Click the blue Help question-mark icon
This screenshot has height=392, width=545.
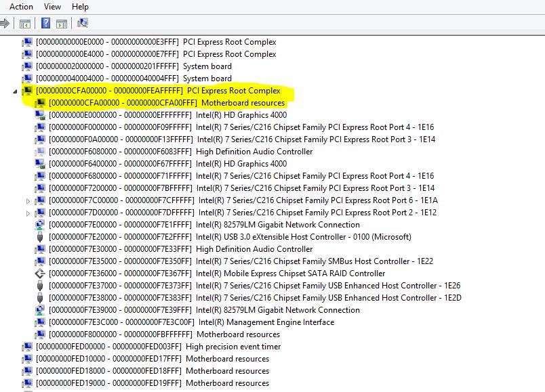coord(45,23)
